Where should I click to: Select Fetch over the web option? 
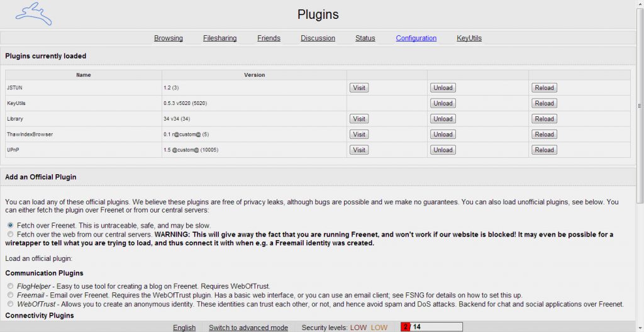tap(10, 235)
